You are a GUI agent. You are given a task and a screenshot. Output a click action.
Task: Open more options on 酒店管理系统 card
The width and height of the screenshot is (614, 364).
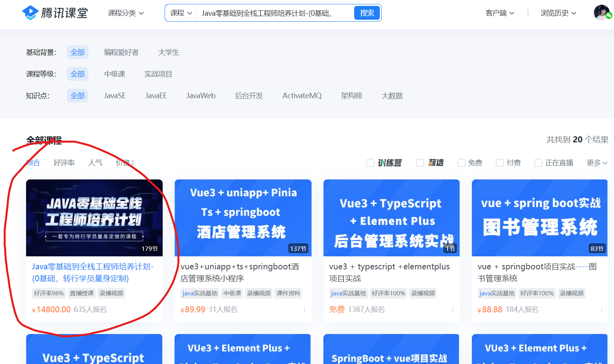[304, 310]
